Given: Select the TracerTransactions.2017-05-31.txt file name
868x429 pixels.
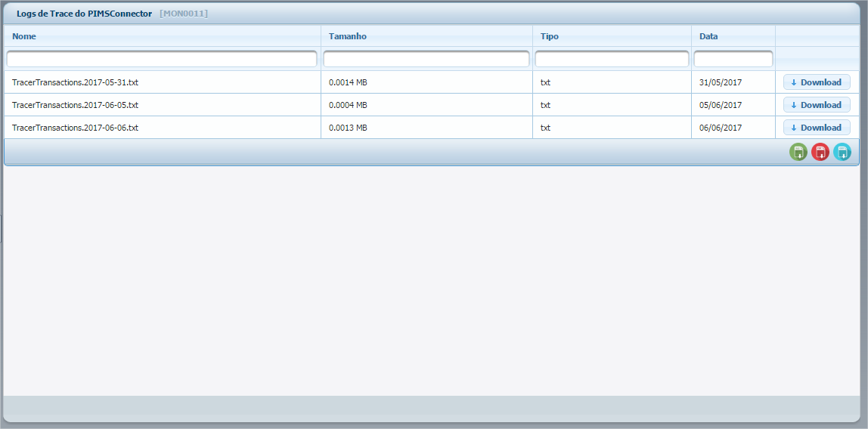Looking at the screenshot, I should point(76,82).
